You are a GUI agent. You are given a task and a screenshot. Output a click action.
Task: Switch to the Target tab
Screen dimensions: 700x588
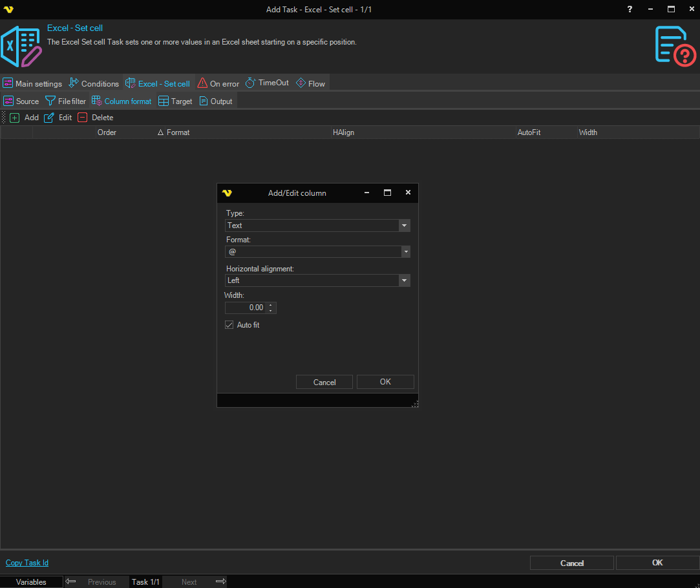tap(175, 101)
